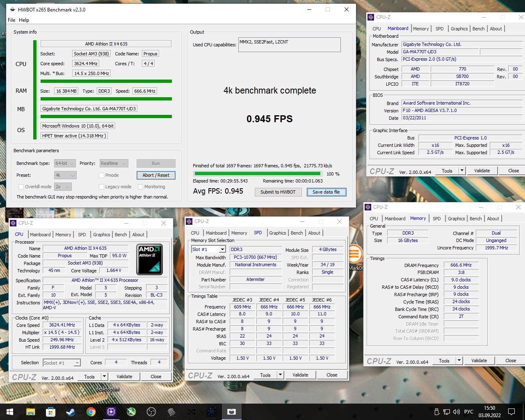Open the Overkill mode 2x dropdown
Image resolution: width=525 pixels, height=420 pixels.
[x=63, y=187]
